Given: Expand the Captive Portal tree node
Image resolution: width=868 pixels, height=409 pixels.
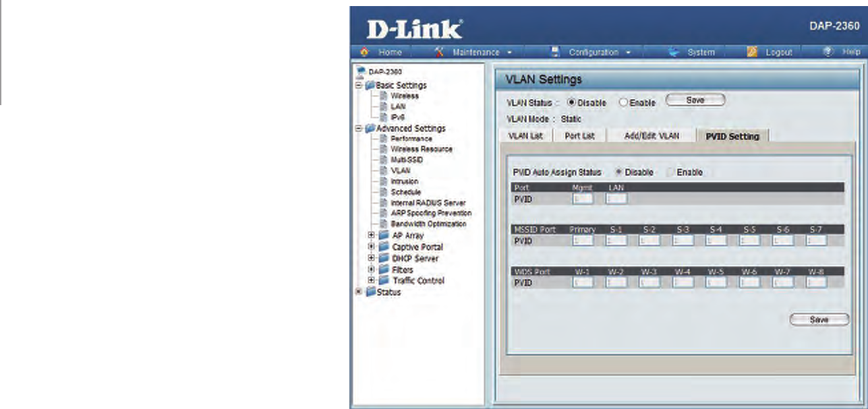Looking at the screenshot, I should pyautogui.click(x=371, y=247).
